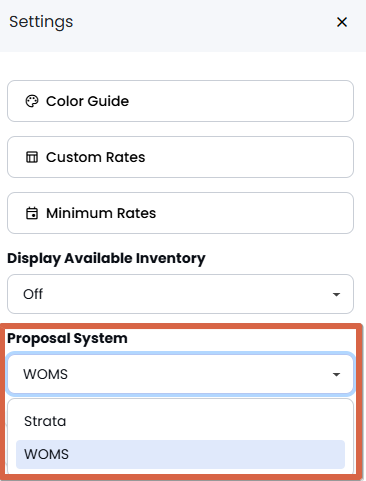Expand the Display Available Inventory dropdown arrow
This screenshot has height=481, width=366.
pos(336,294)
